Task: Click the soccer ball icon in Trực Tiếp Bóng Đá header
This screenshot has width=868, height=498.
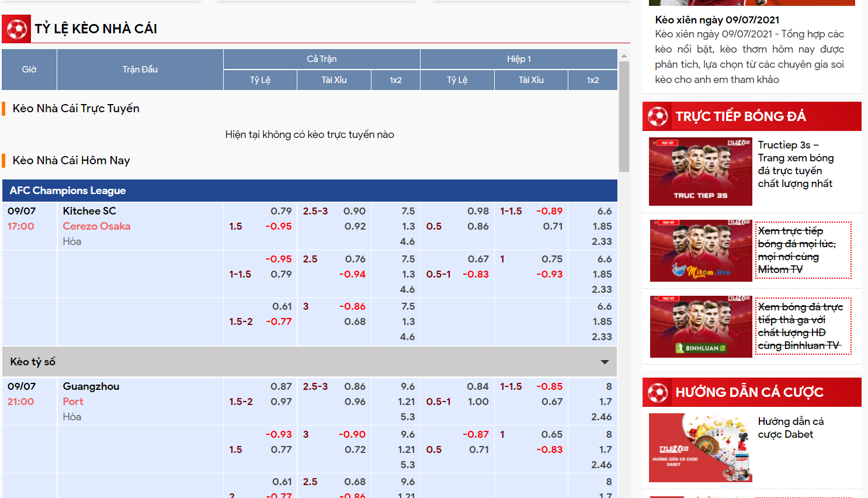Action: (658, 116)
